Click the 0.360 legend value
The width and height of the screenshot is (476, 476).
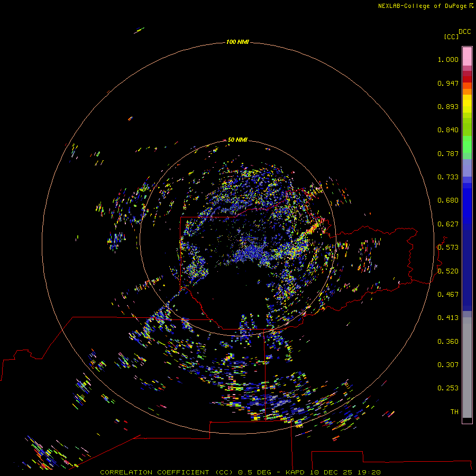448,342
